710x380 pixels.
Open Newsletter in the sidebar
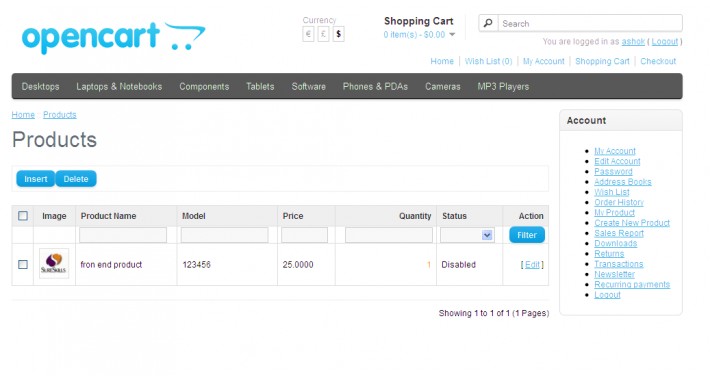pos(614,274)
